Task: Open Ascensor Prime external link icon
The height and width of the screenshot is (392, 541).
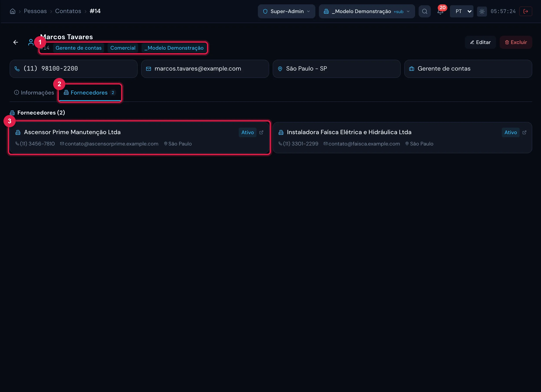Action: tap(261, 132)
